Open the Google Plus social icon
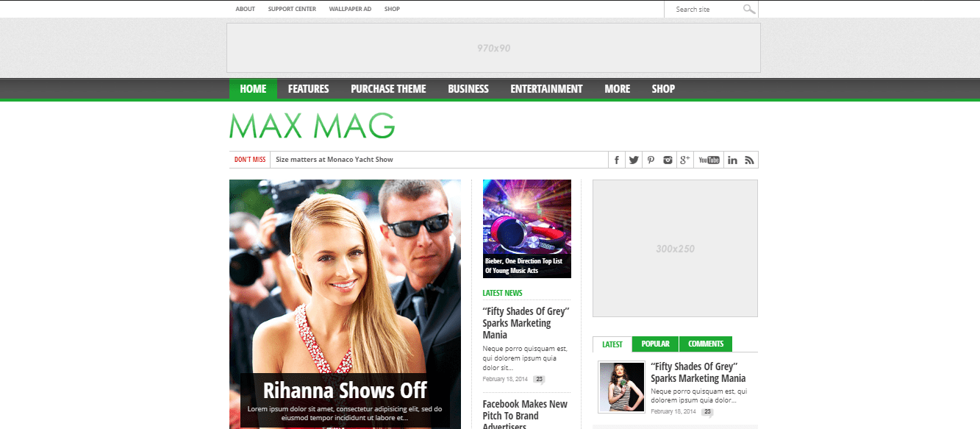Image resolution: width=980 pixels, height=429 pixels. click(x=684, y=160)
